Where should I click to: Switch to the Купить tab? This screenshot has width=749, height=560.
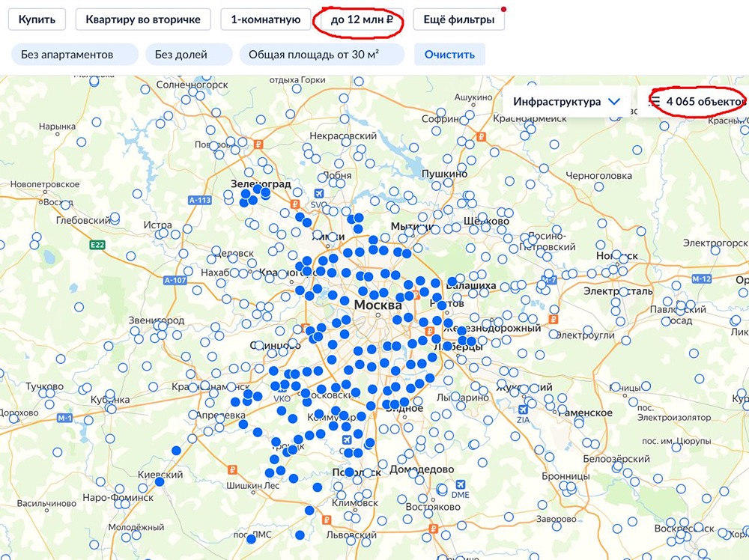(x=36, y=19)
